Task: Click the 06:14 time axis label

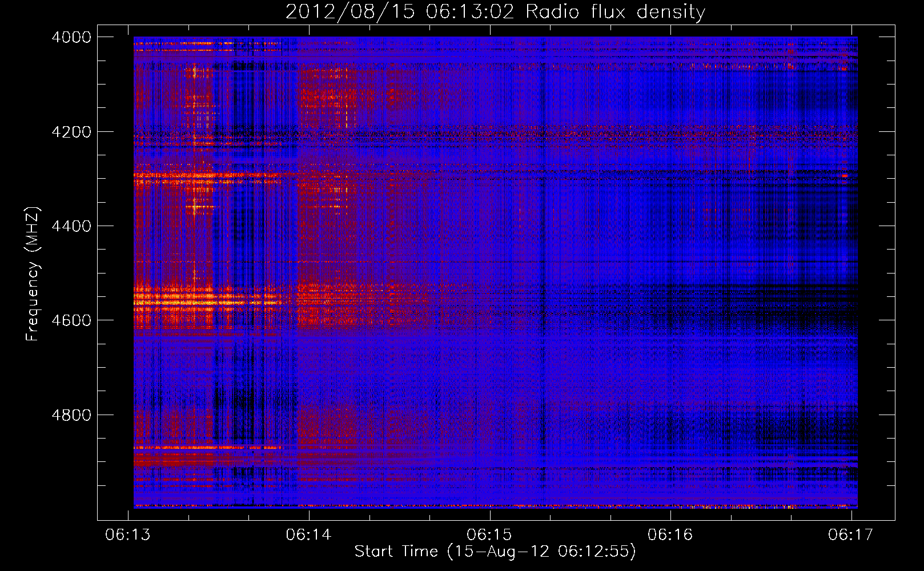Action: click(309, 534)
